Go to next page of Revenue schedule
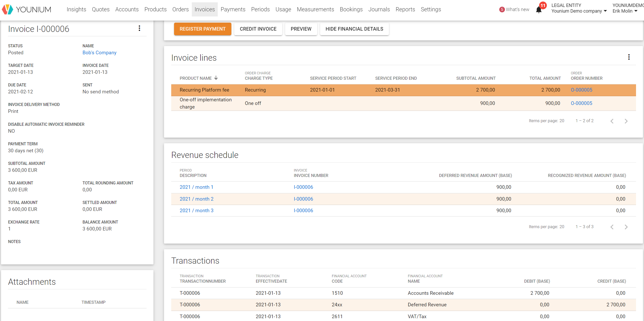Image resolution: width=644 pixels, height=321 pixels. point(626,227)
